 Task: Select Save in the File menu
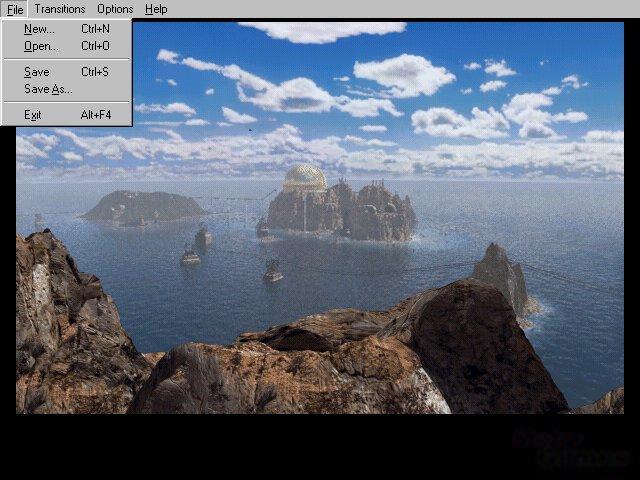(67, 72)
